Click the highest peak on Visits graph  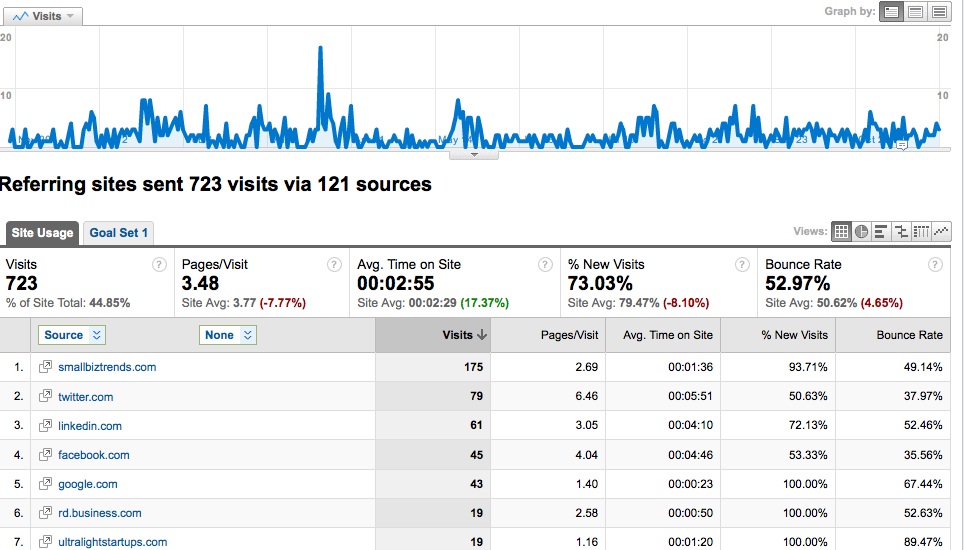[320, 48]
